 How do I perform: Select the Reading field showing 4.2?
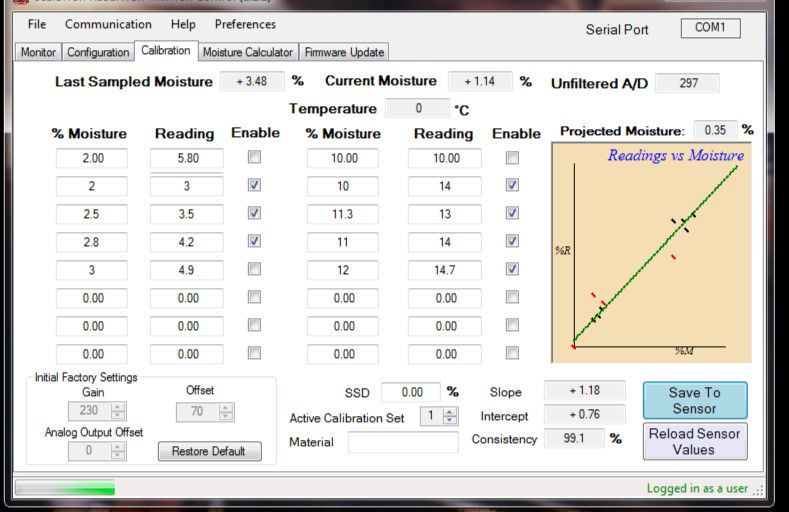187,242
